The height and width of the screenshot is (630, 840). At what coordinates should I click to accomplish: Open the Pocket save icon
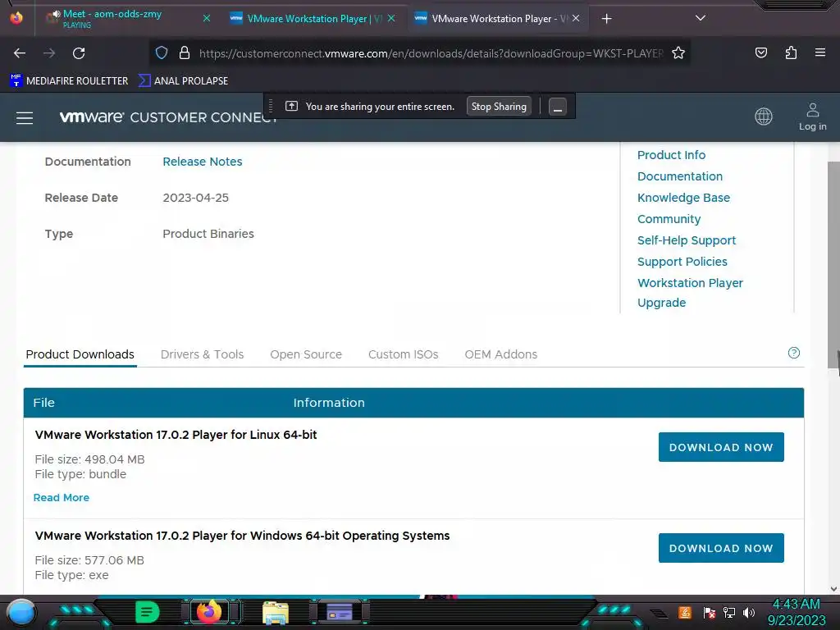click(x=760, y=52)
